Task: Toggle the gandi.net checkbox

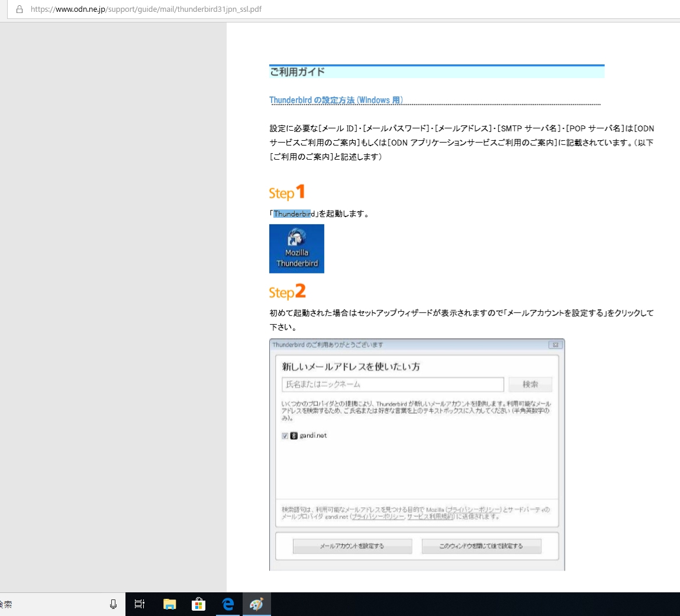Action: tap(285, 436)
